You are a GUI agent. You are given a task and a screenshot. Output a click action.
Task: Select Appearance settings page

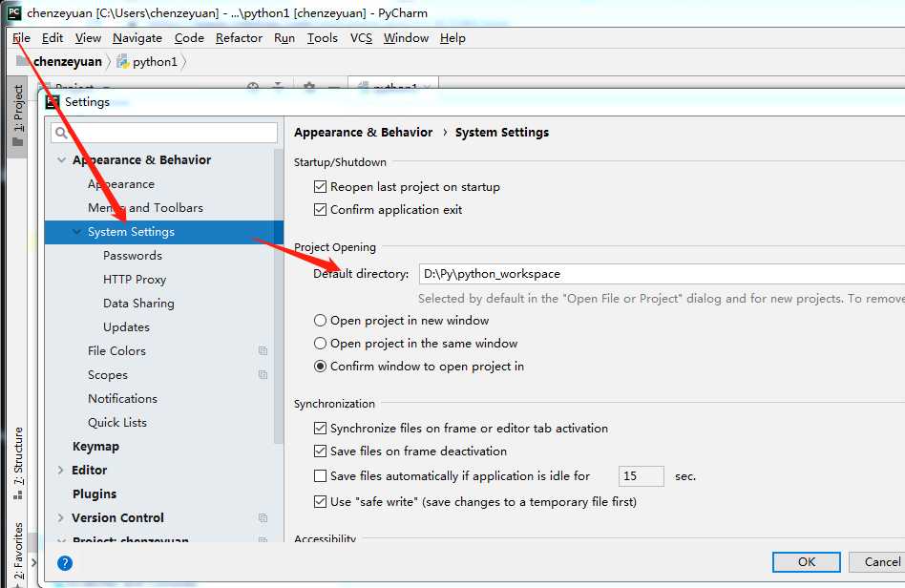coord(121,184)
